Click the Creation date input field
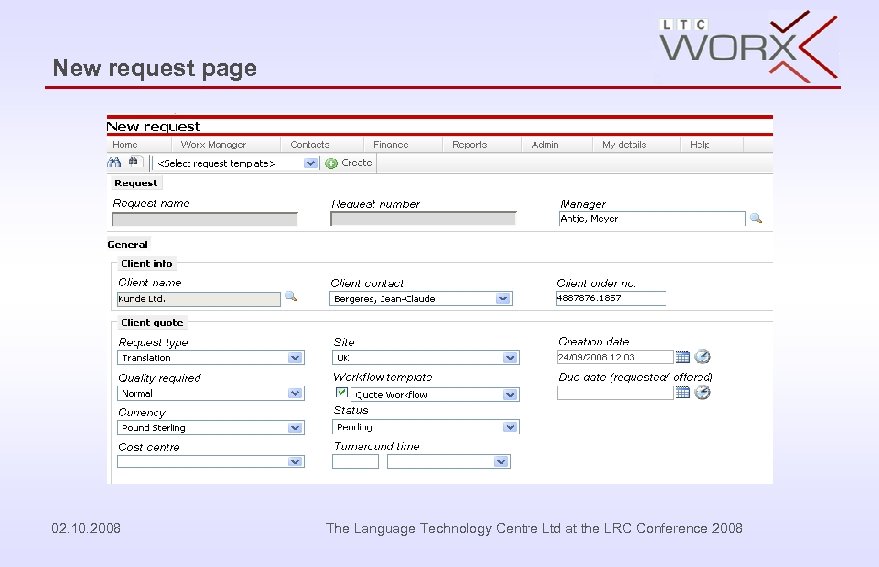The height and width of the screenshot is (567, 879). tap(615, 357)
